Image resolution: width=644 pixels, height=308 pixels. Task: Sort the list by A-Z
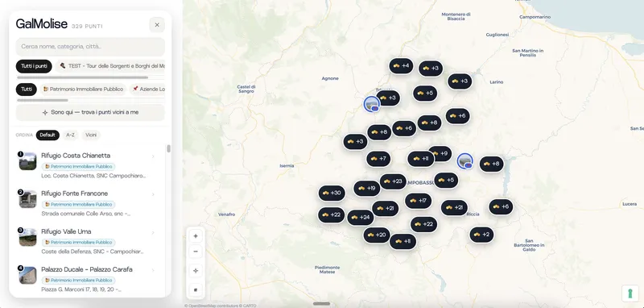click(70, 135)
